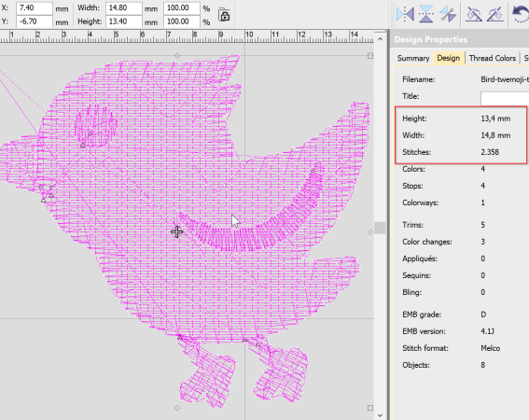Click the Color changes value 3
The height and width of the screenshot is (420, 529).
483,242
